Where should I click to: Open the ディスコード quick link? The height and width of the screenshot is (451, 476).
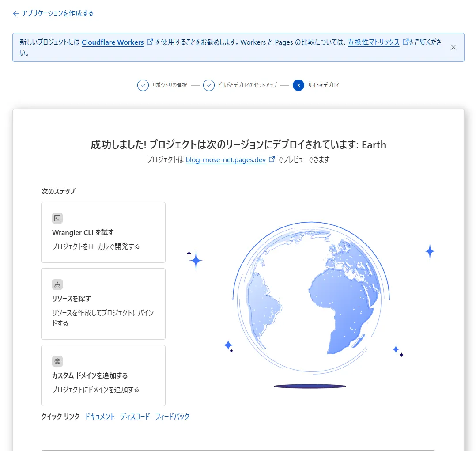[x=135, y=416]
